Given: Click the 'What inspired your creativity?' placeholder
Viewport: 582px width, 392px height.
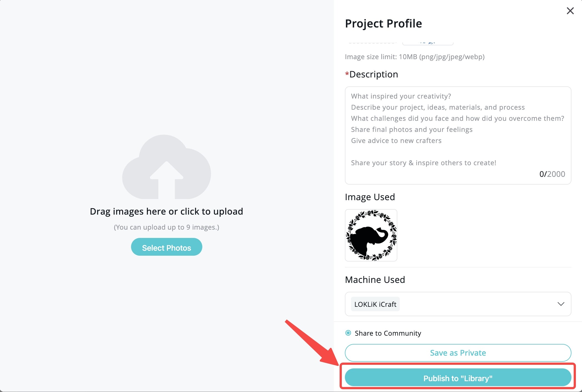Looking at the screenshot, I should click(401, 96).
